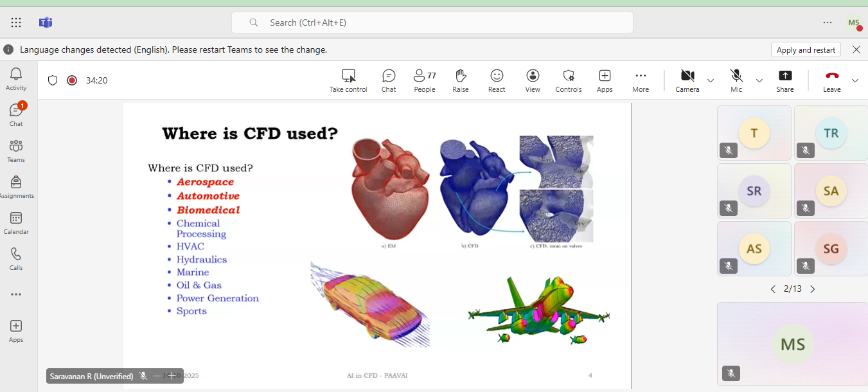Open the React emoji options
Screen dimensions: 868x392
click(x=497, y=80)
